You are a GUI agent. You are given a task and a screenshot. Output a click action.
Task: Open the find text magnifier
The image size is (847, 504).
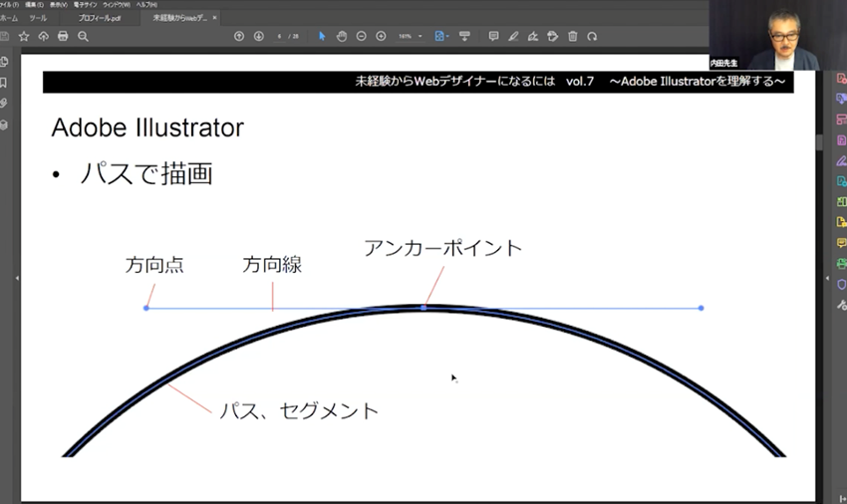(x=83, y=36)
